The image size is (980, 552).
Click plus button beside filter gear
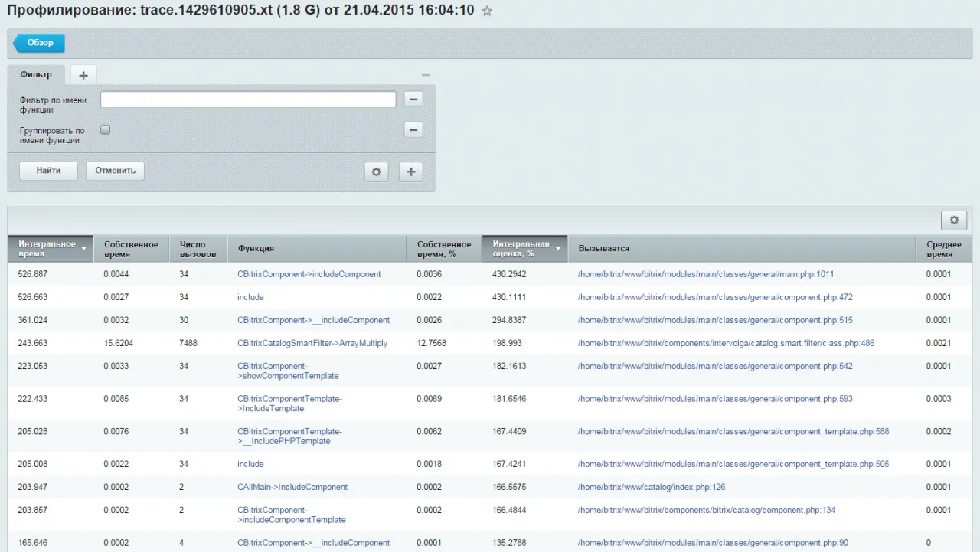click(x=411, y=172)
